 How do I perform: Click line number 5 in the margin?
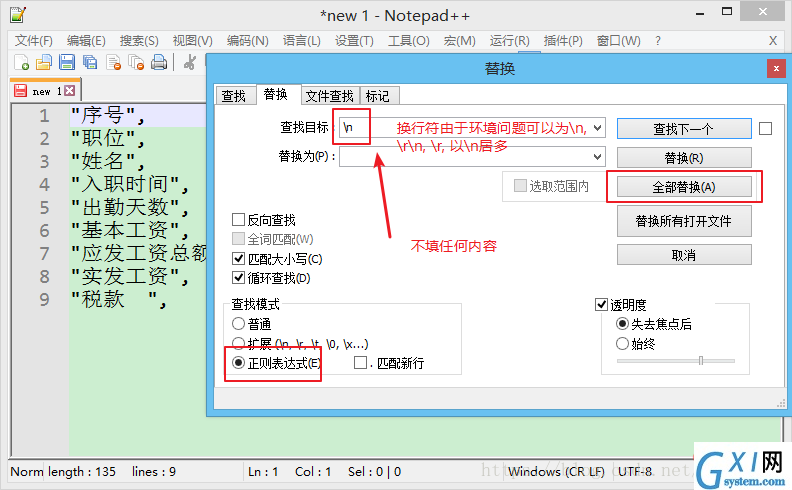pyautogui.click(x=44, y=207)
